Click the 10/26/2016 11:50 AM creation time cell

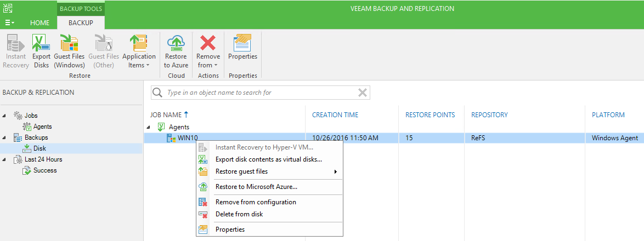tap(345, 138)
